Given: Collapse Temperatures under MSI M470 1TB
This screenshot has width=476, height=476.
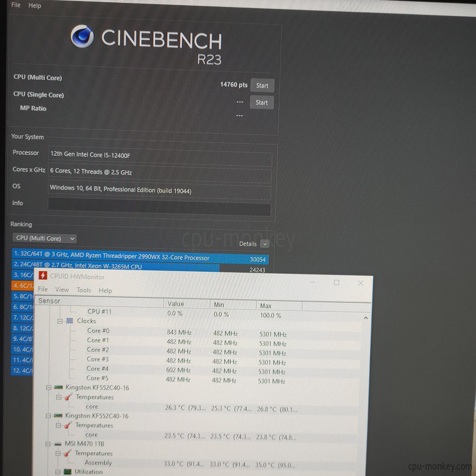Looking at the screenshot, I should [x=58, y=453].
